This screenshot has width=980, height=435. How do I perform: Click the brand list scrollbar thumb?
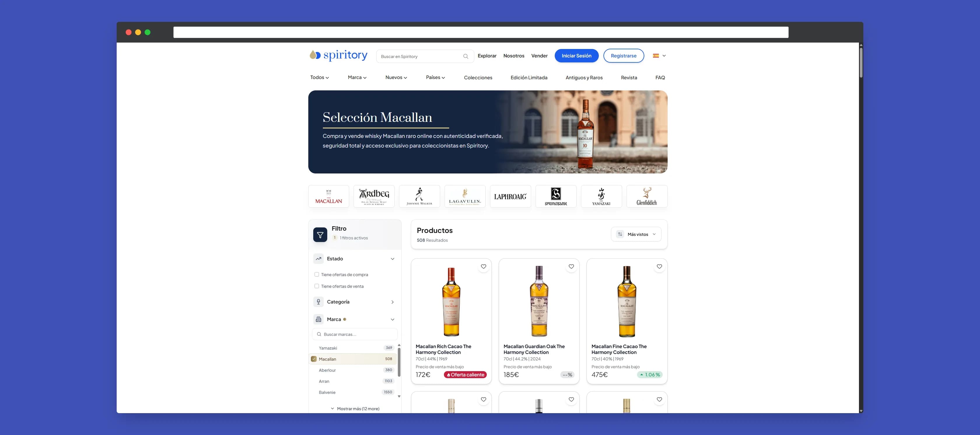(x=399, y=362)
